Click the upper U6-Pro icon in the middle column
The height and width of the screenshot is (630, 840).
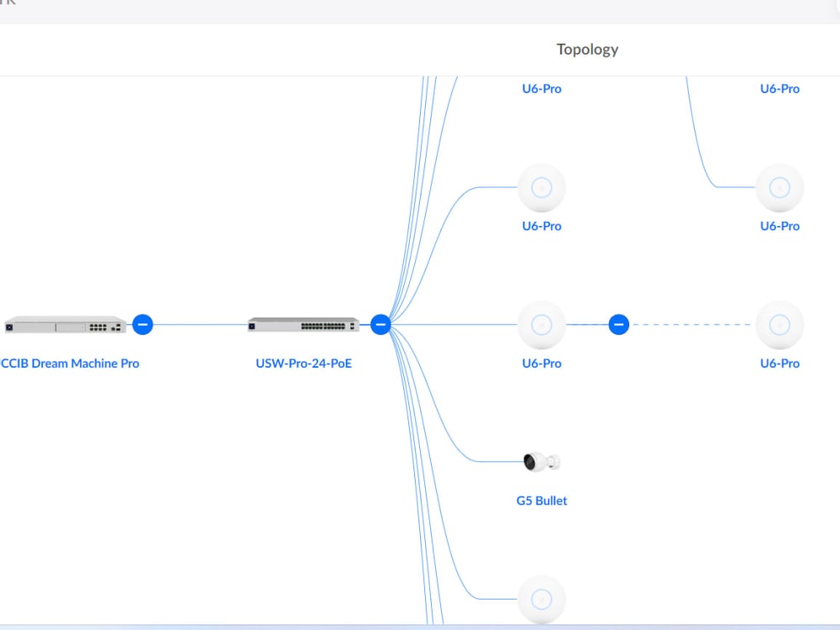click(x=541, y=186)
